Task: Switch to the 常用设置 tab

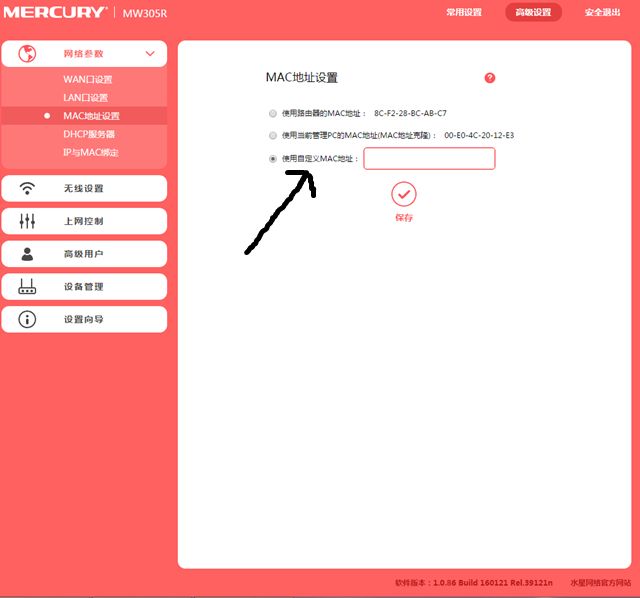Action: [x=464, y=12]
